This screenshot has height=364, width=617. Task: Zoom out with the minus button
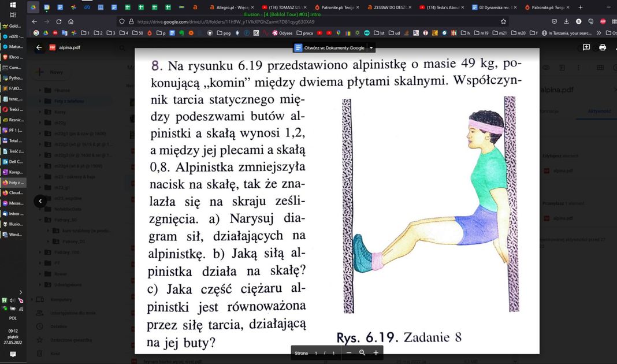[348, 352]
